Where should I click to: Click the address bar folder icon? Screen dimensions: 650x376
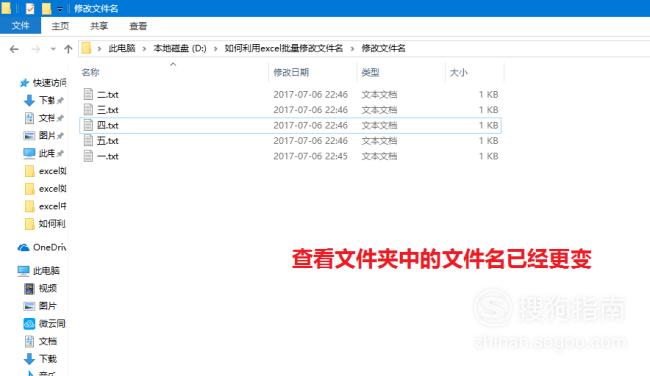[x=86, y=48]
